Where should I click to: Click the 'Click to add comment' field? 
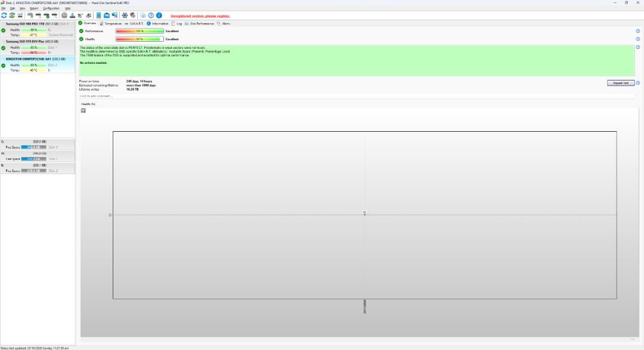(357, 96)
